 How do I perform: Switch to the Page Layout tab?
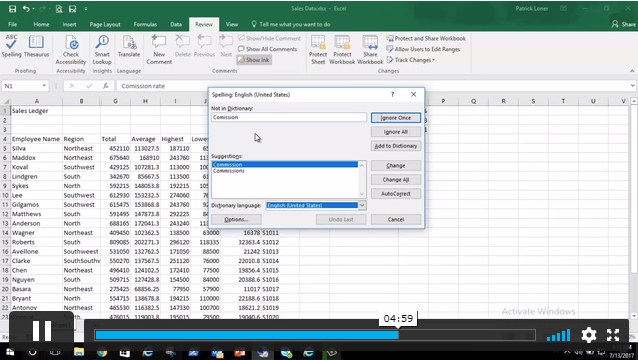pyautogui.click(x=105, y=24)
